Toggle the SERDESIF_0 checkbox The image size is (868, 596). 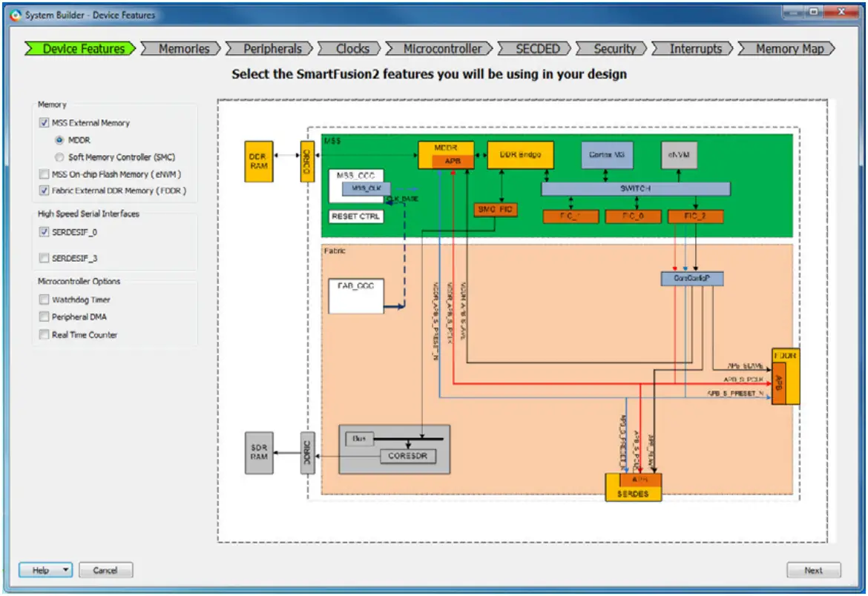point(43,231)
